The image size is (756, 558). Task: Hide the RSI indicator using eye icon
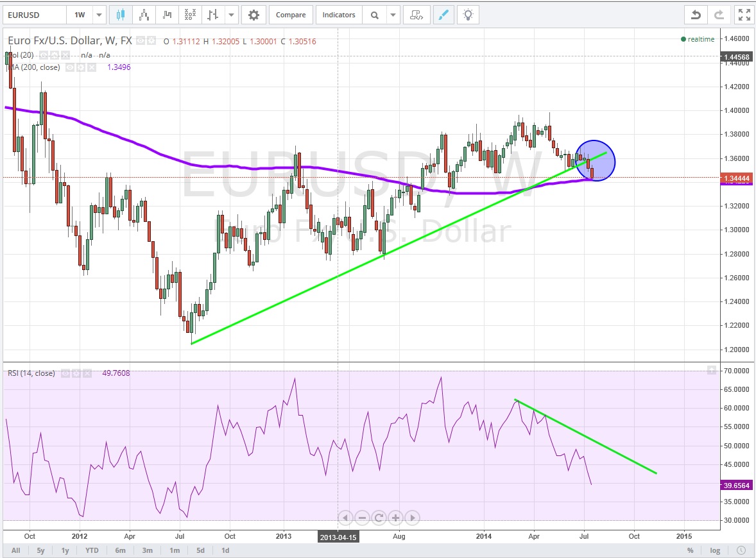click(65, 373)
